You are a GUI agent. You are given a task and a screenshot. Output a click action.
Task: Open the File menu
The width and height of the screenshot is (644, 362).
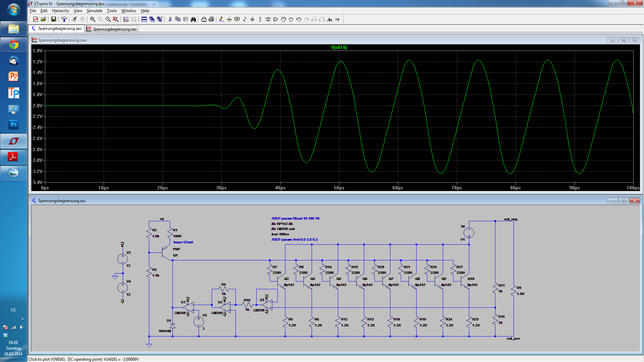[33, 11]
